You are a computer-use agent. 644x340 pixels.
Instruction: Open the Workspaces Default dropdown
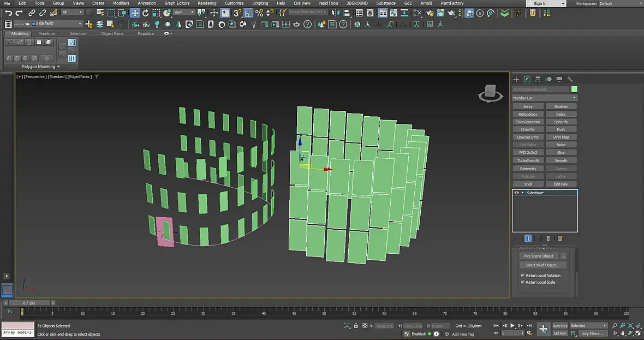coord(619,3)
